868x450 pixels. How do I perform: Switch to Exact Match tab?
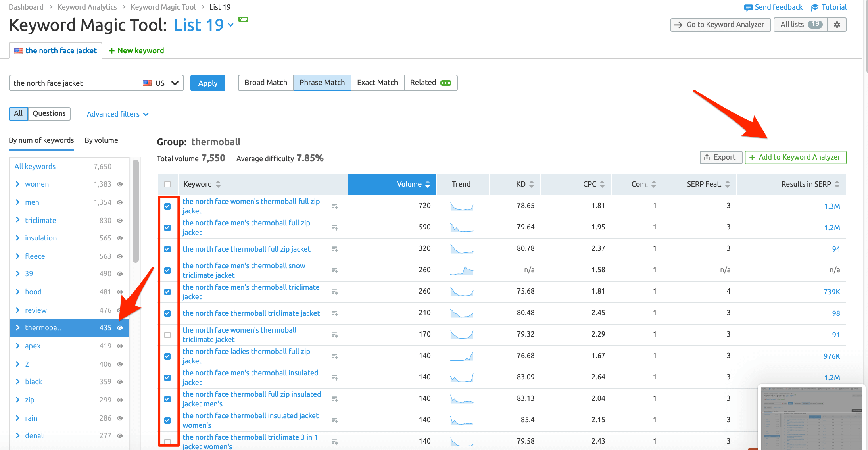377,83
